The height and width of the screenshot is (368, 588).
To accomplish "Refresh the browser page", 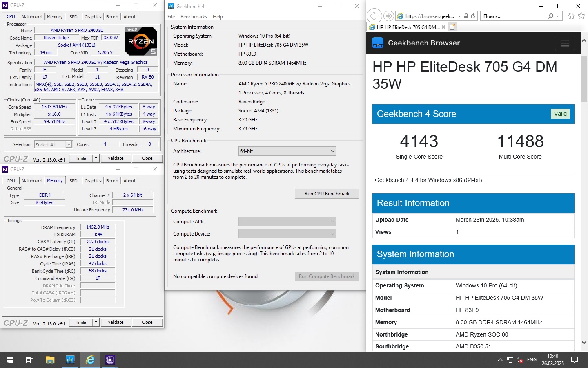I will pos(473,16).
